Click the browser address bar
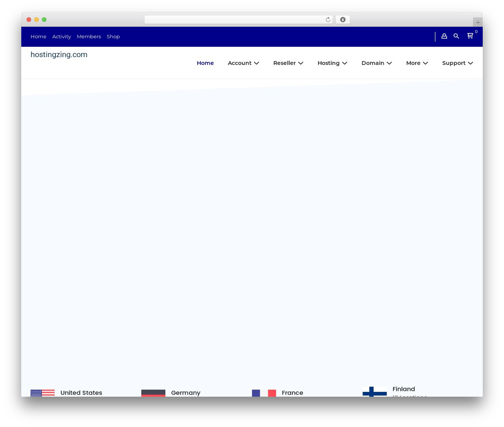The width and height of the screenshot is (504, 427). (239, 20)
